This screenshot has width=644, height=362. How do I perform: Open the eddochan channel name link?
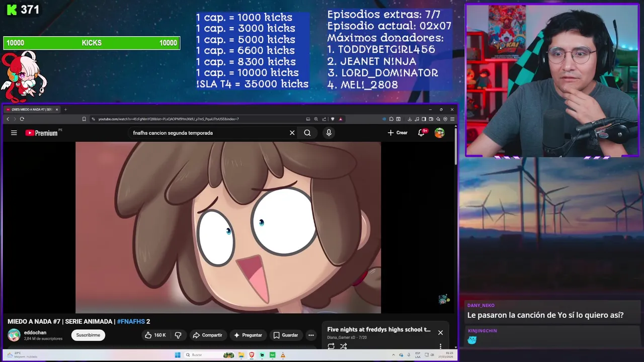pos(35,332)
